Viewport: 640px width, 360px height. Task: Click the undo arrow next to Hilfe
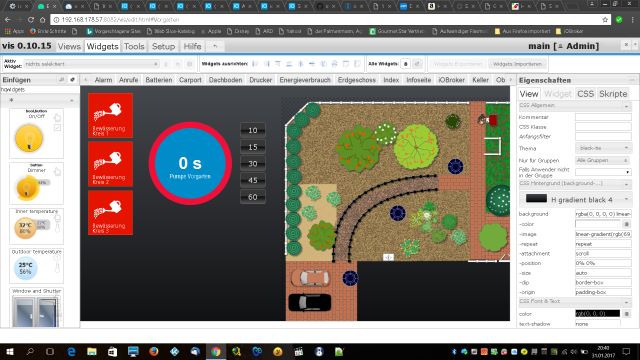215,47
